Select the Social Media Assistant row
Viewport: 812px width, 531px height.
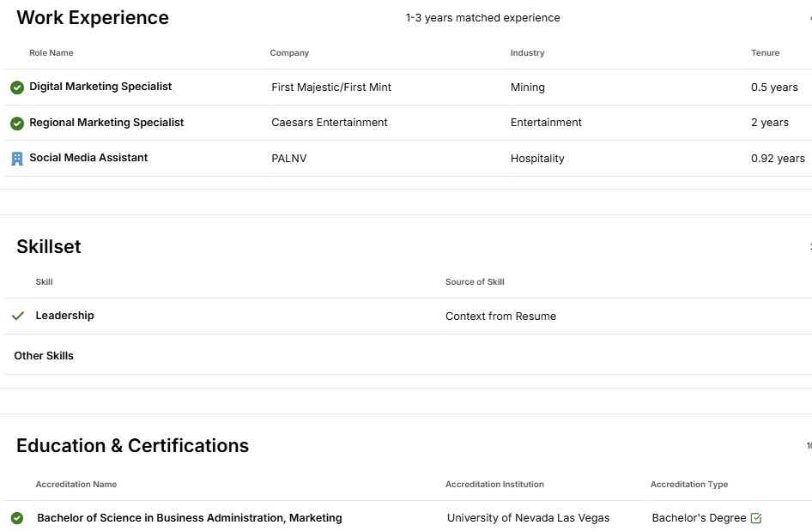click(408, 159)
